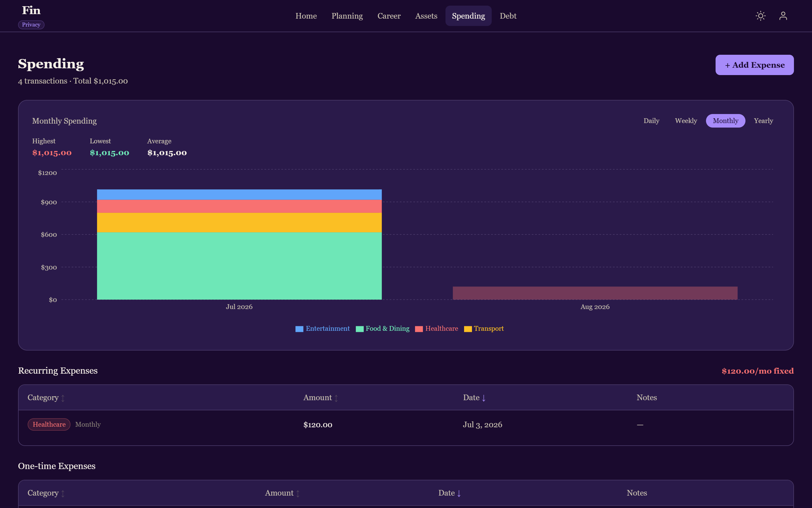Select the Monthly chart view
This screenshot has width=812, height=508.
pos(725,121)
